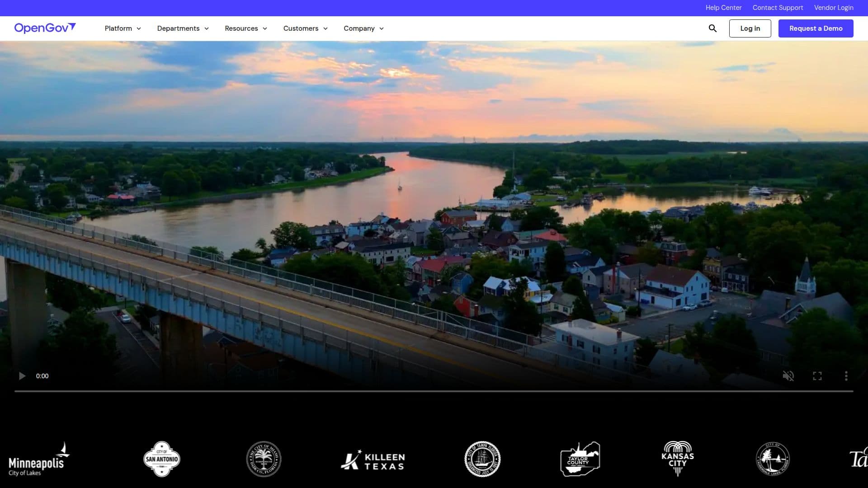
Task: Click the Request a Demo button
Action: pyautogui.click(x=816, y=28)
